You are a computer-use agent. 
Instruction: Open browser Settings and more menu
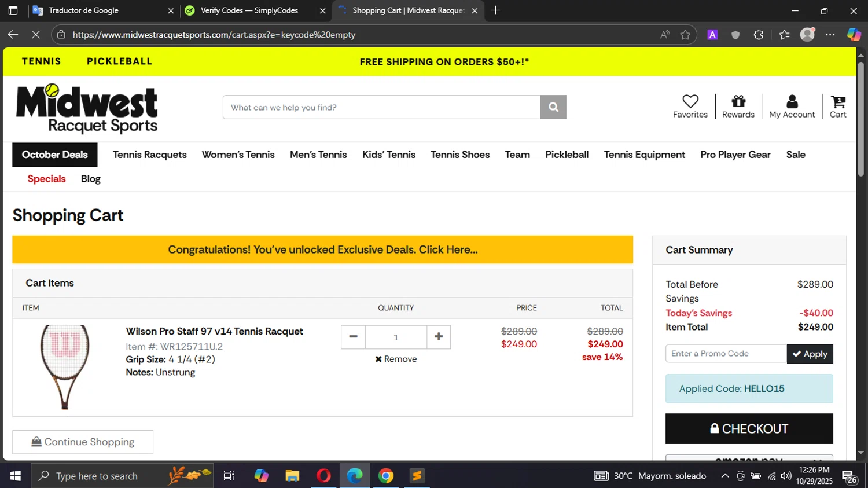tap(830, 35)
